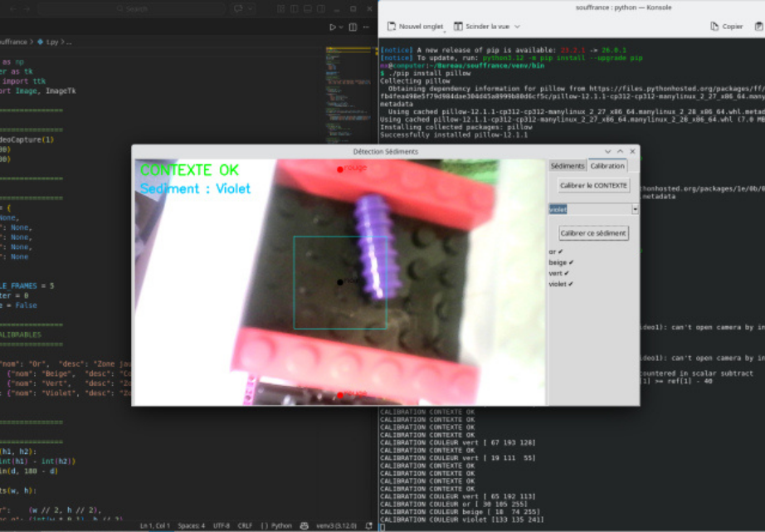This screenshot has height=532, width=765.
Task: Maximize Détection Sédiments with chevron-up
Action: pos(620,152)
